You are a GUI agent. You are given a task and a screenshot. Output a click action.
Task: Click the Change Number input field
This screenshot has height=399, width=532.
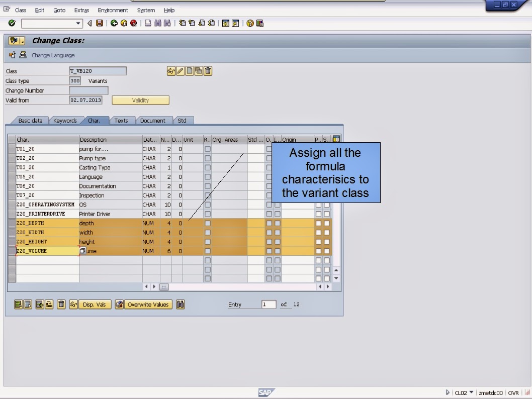[x=88, y=90]
